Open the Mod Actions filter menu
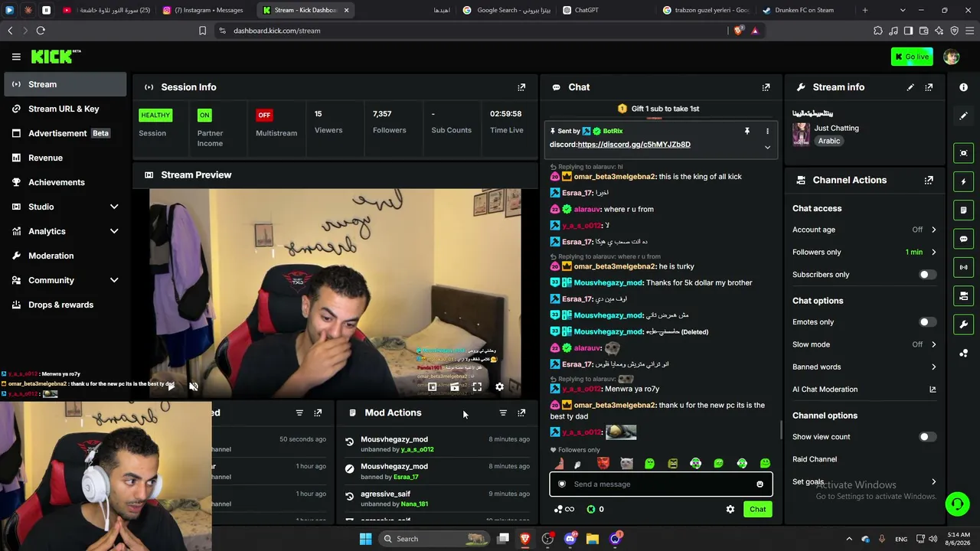The height and width of the screenshot is (551, 980). coord(503,412)
